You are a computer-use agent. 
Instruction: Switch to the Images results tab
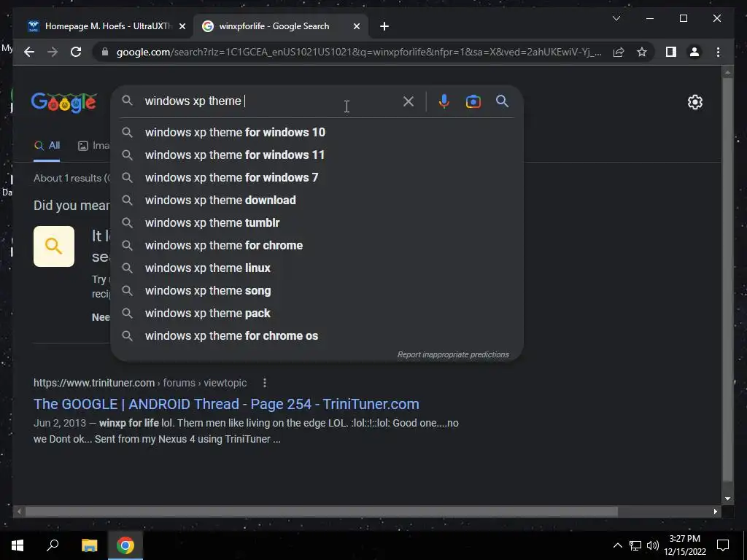[94, 146]
